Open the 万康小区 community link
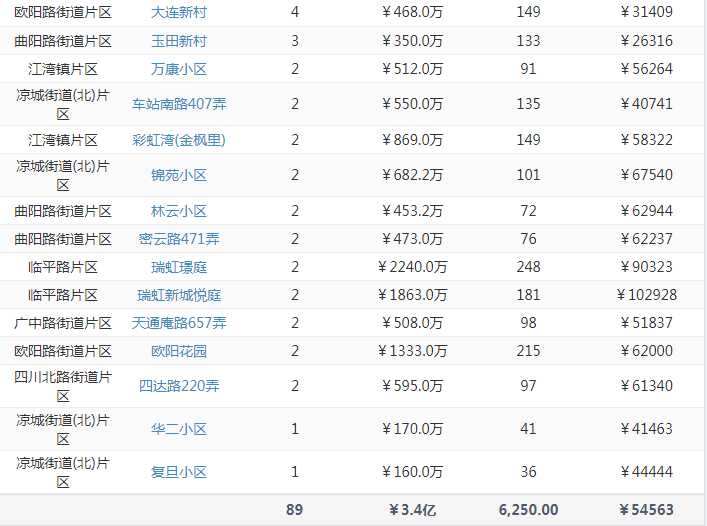707x526 pixels. pyautogui.click(x=179, y=69)
